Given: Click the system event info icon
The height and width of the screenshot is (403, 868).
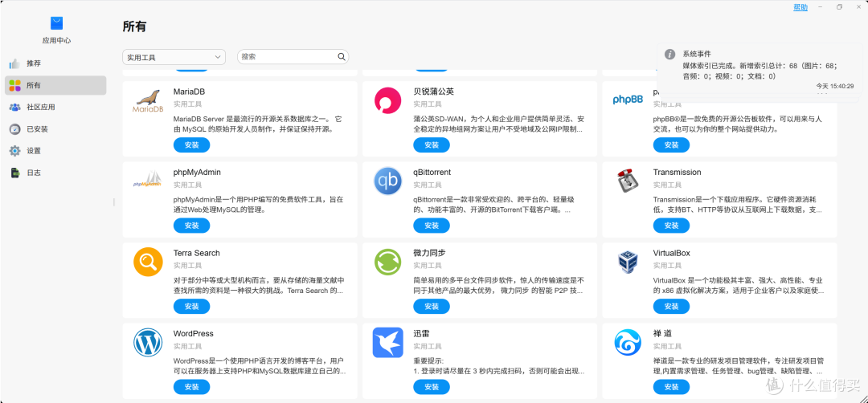Looking at the screenshot, I should pyautogui.click(x=669, y=54).
